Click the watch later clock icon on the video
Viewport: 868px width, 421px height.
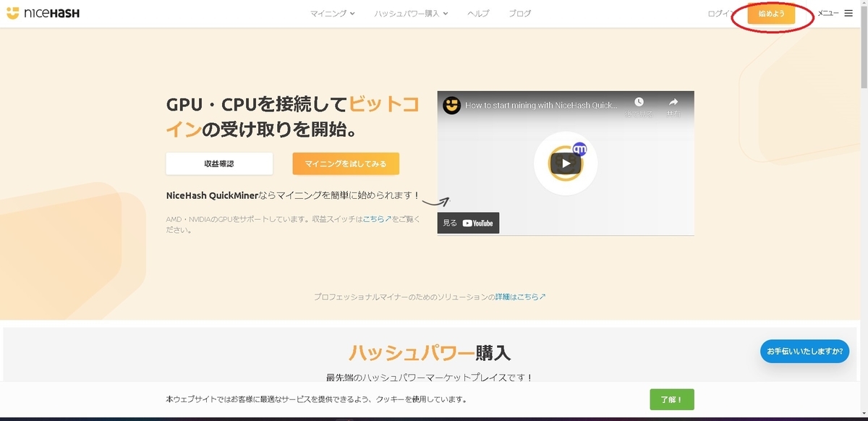point(637,101)
